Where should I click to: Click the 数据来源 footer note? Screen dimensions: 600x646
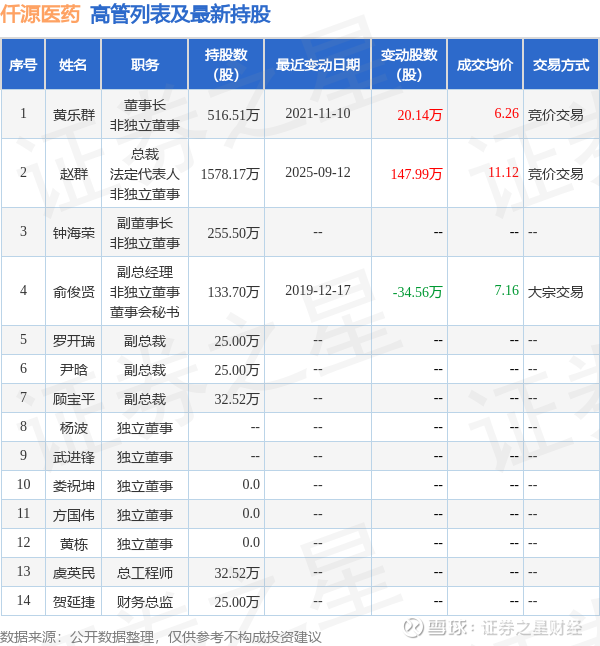160,637
